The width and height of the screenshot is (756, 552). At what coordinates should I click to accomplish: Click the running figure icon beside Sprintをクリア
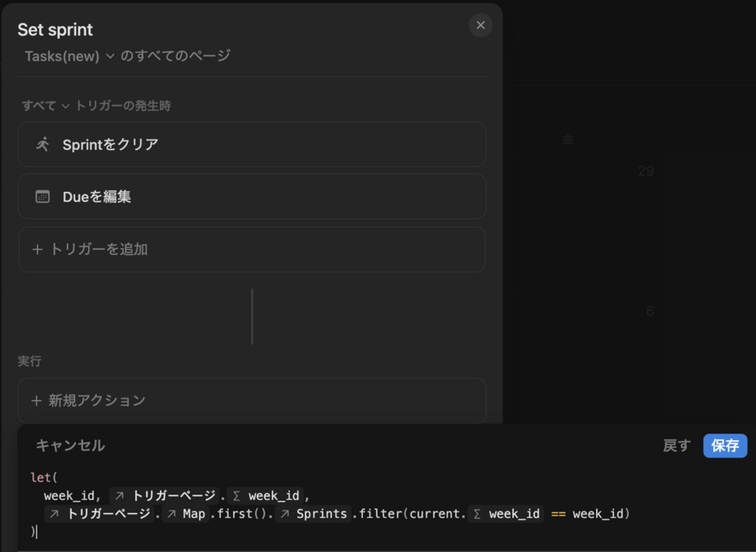pyautogui.click(x=42, y=144)
